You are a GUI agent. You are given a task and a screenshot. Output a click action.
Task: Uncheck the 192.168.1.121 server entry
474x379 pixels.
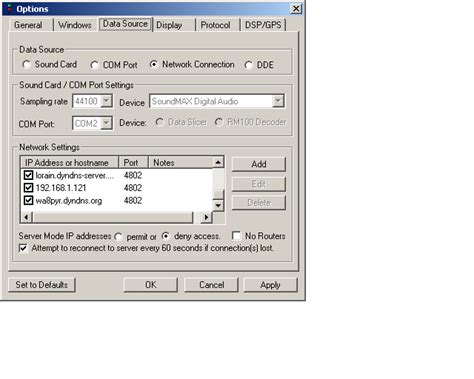29,188
